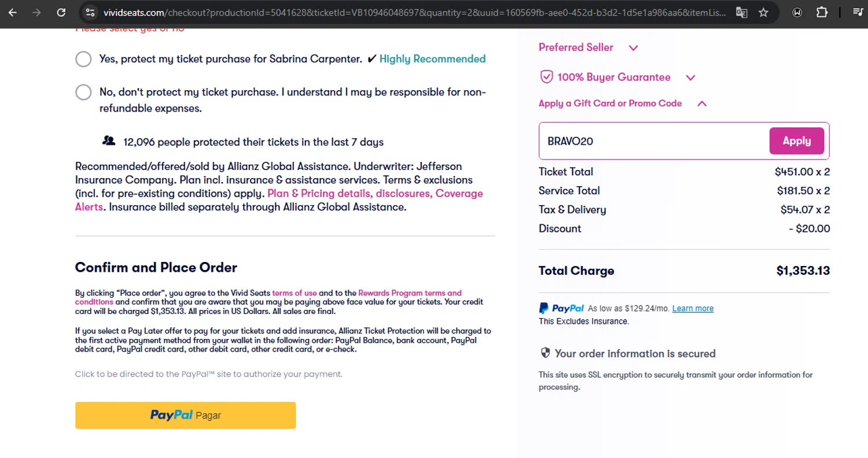
Task: Open the Vivid Seats terms of use link
Action: tap(294, 293)
